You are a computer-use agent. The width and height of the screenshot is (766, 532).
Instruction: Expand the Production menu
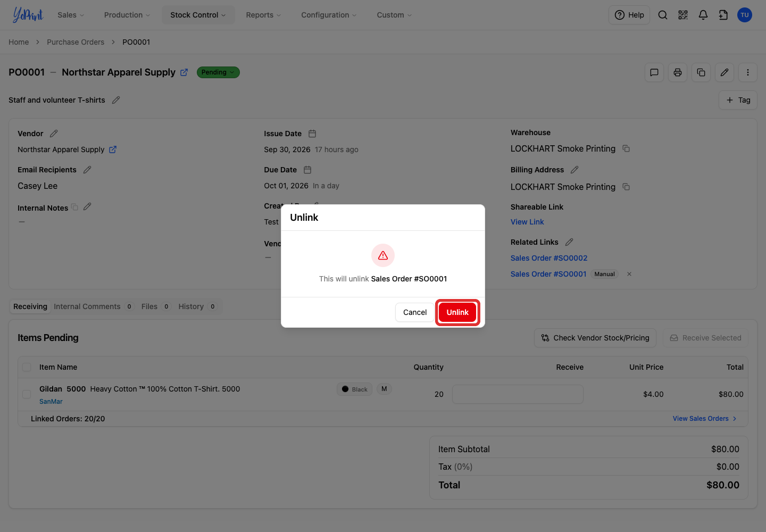tap(127, 15)
